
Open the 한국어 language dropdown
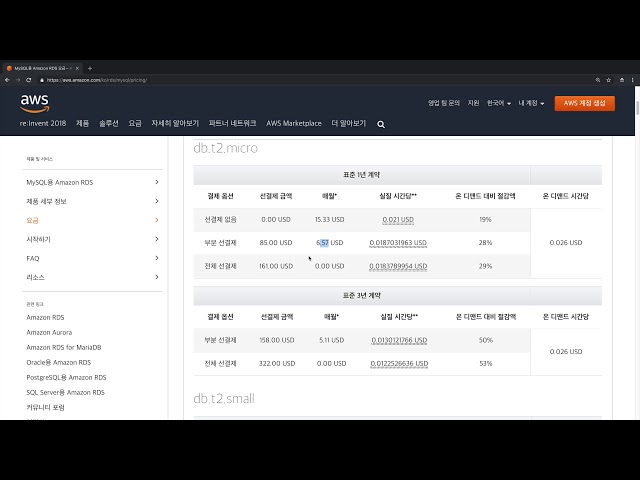tap(498, 103)
